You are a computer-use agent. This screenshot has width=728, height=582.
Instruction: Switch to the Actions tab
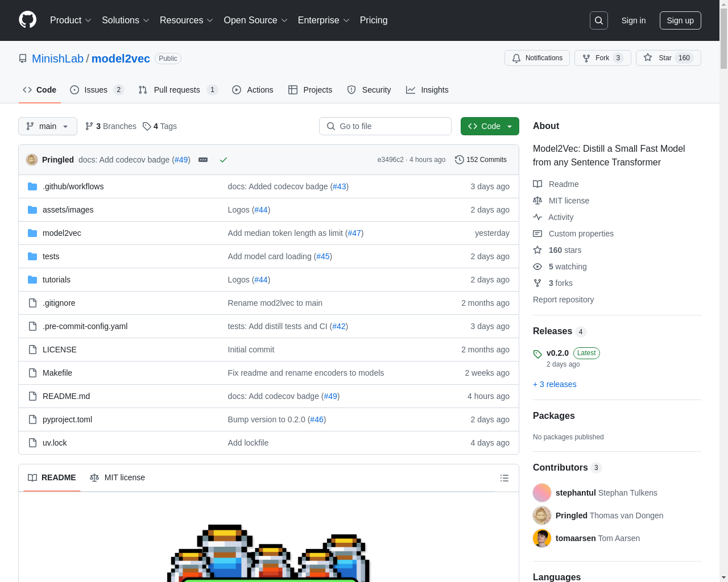click(x=253, y=90)
